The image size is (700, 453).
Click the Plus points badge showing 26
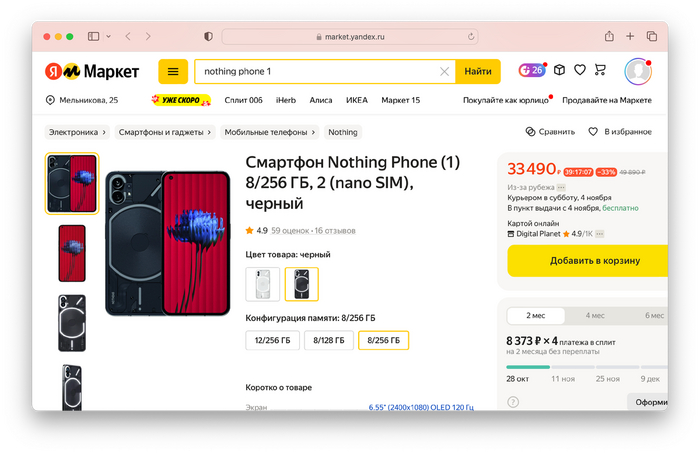(x=531, y=70)
